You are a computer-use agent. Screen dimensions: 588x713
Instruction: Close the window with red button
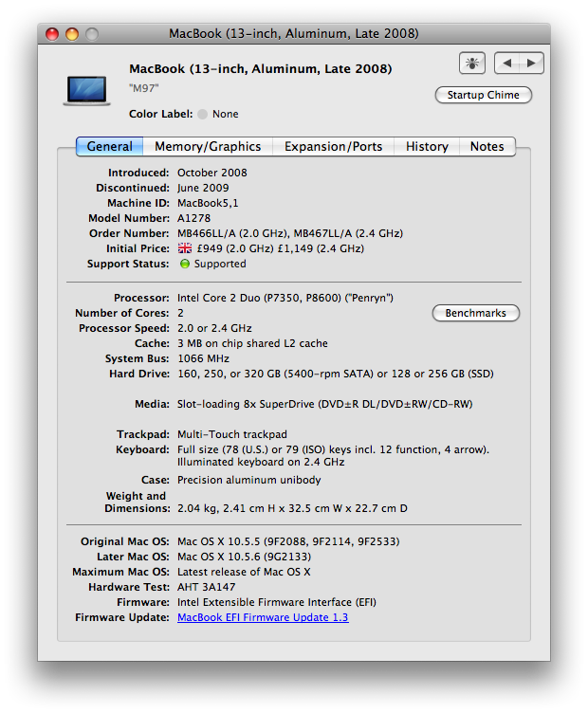[x=52, y=34]
